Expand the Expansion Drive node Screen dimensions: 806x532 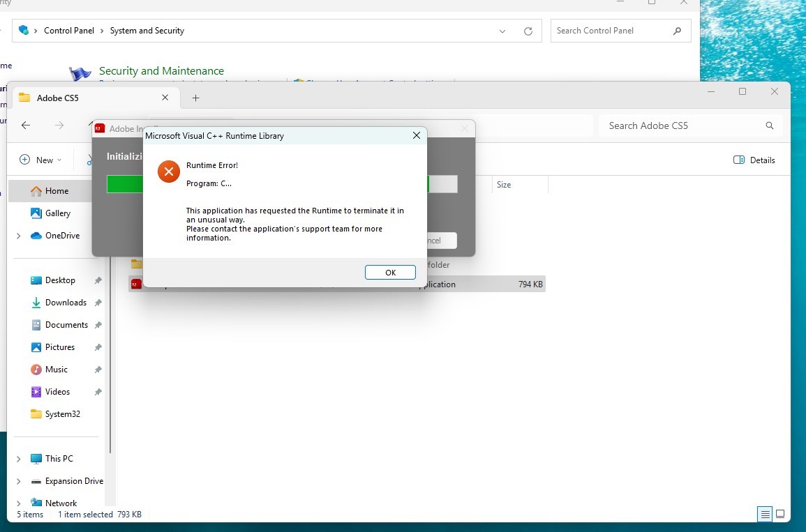coord(19,481)
